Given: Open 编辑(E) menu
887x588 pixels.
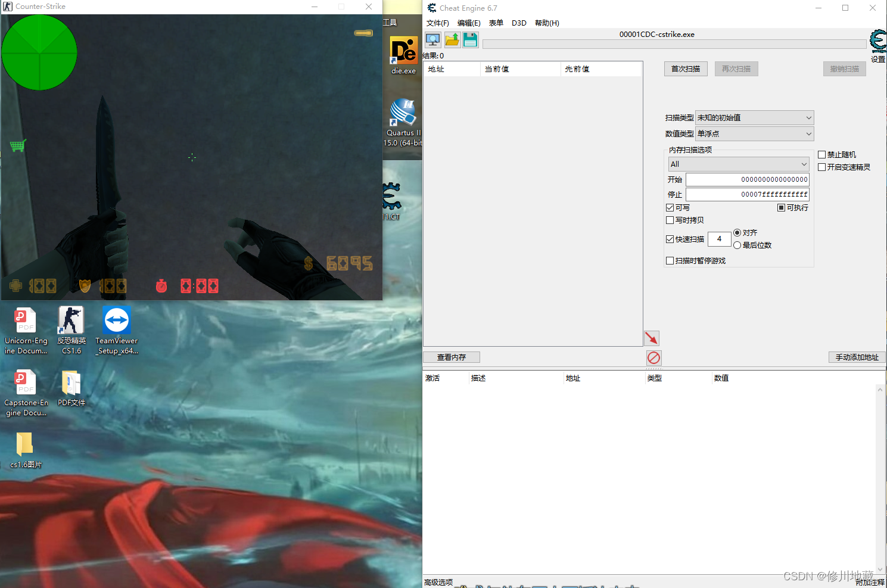Looking at the screenshot, I should (x=469, y=23).
